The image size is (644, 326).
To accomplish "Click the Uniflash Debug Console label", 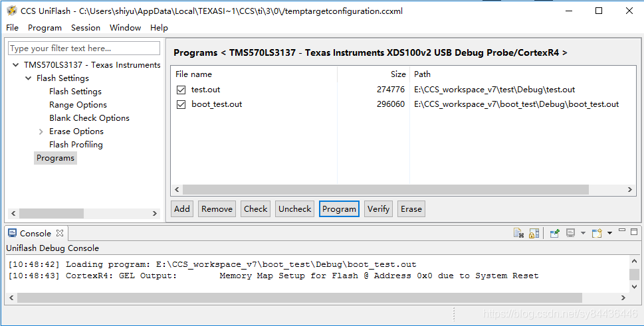I will [53, 248].
